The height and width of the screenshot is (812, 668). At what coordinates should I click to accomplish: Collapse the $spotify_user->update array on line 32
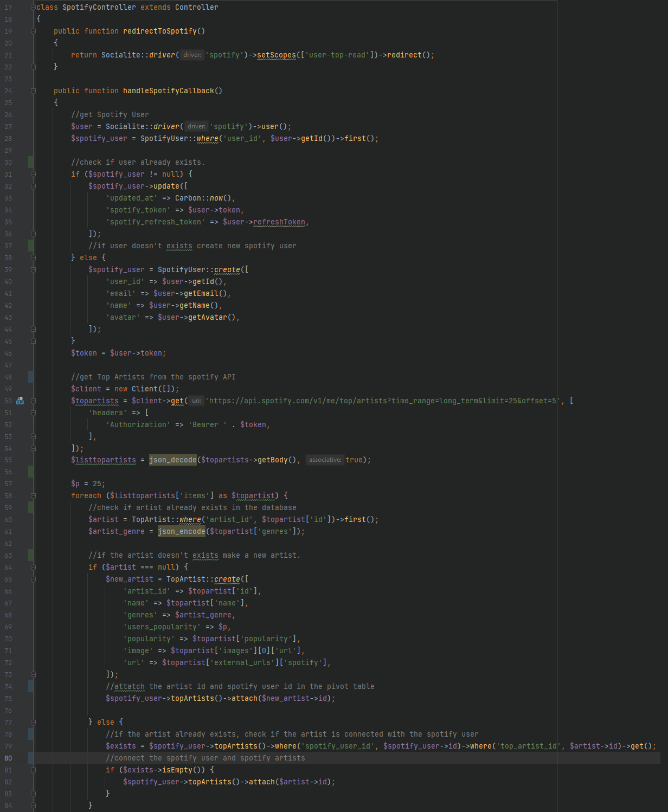point(33,186)
